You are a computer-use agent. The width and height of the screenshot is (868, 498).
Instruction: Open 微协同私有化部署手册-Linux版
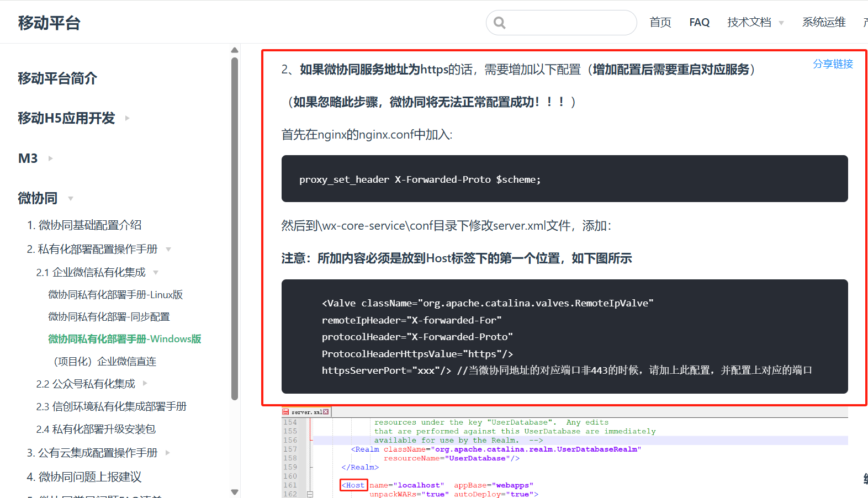pyautogui.click(x=115, y=295)
